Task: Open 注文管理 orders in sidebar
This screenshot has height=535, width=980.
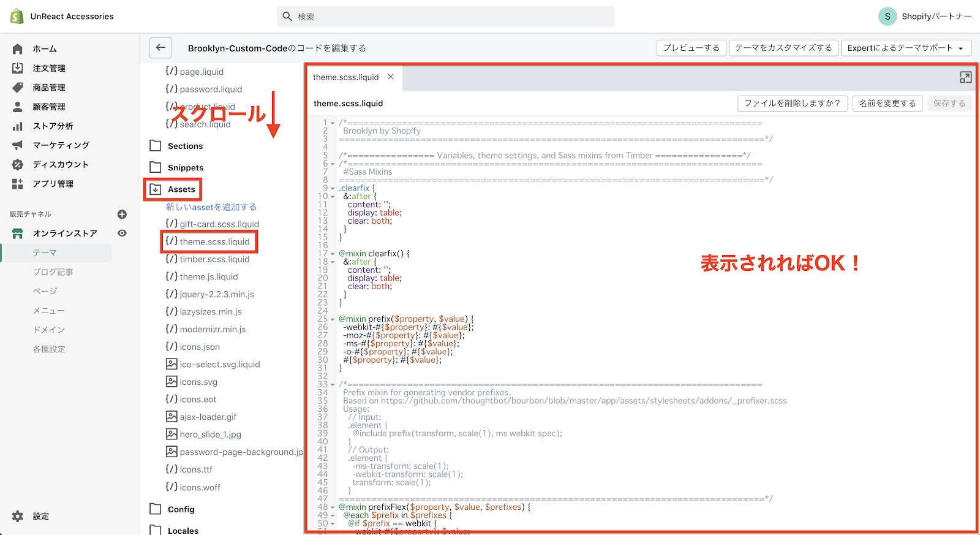Action: (48, 68)
